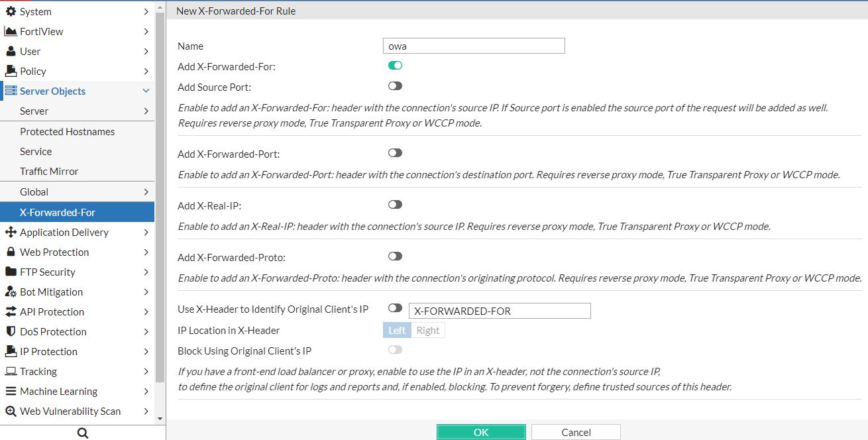The image size is (868, 440).
Task: Disable the Add X-Forwarded-For toggle
Action: point(395,65)
